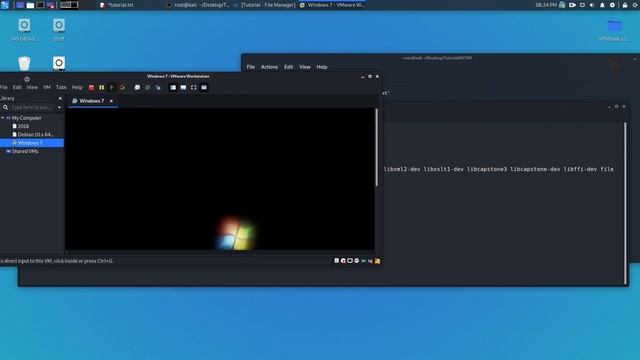Click the clock showing 08:24 PM

click(x=546, y=5)
